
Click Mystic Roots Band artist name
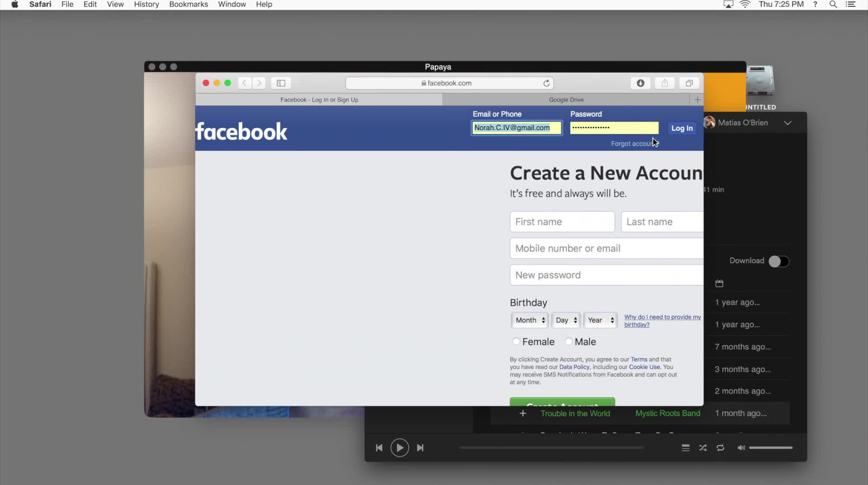click(668, 413)
